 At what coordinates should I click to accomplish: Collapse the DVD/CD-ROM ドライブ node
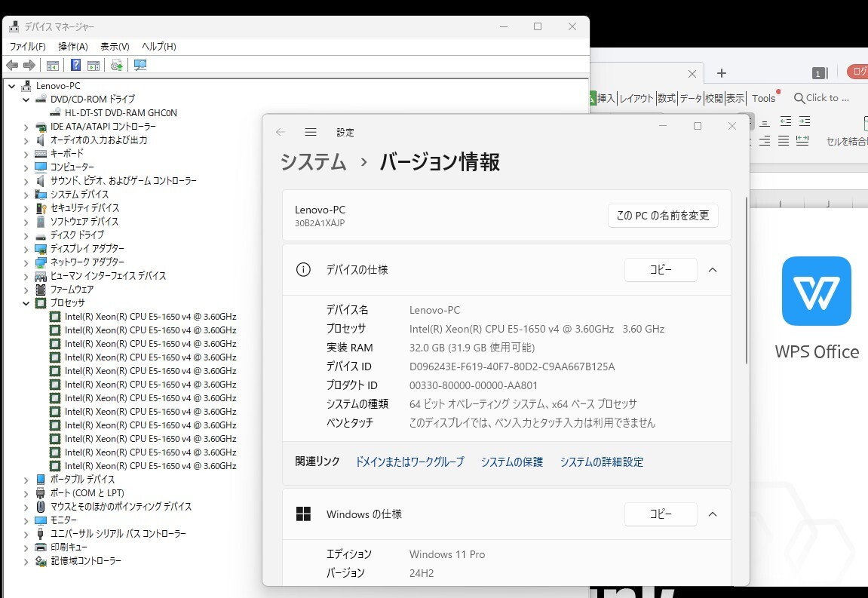point(26,100)
